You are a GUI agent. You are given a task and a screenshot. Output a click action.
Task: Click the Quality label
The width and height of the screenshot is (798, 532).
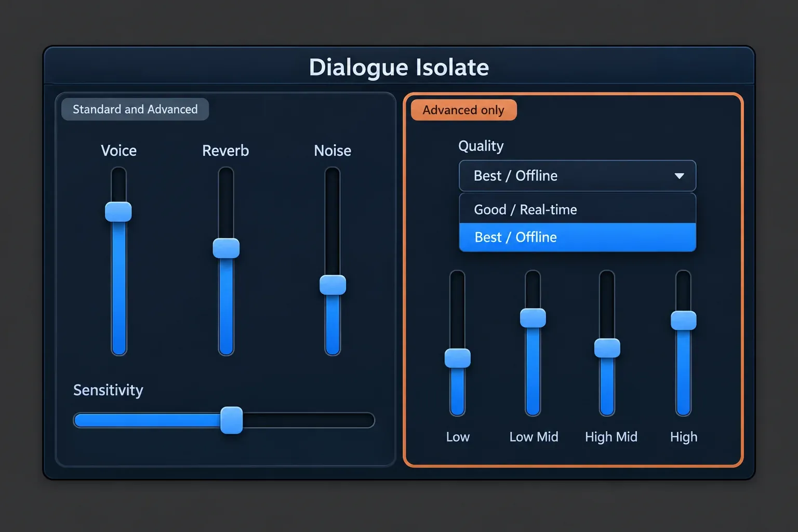(x=481, y=146)
